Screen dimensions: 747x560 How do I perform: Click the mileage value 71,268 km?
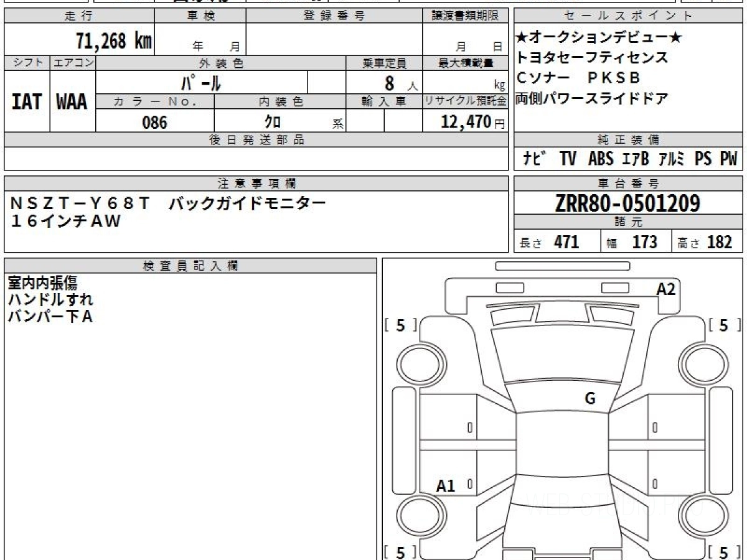pos(114,42)
